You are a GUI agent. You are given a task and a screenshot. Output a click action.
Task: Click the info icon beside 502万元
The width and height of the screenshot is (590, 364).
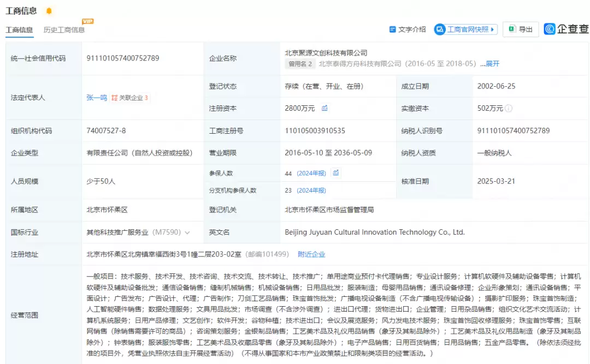coord(509,109)
